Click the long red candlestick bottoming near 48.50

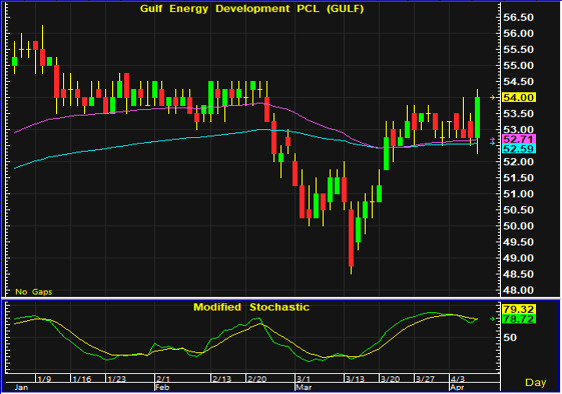click(351, 238)
